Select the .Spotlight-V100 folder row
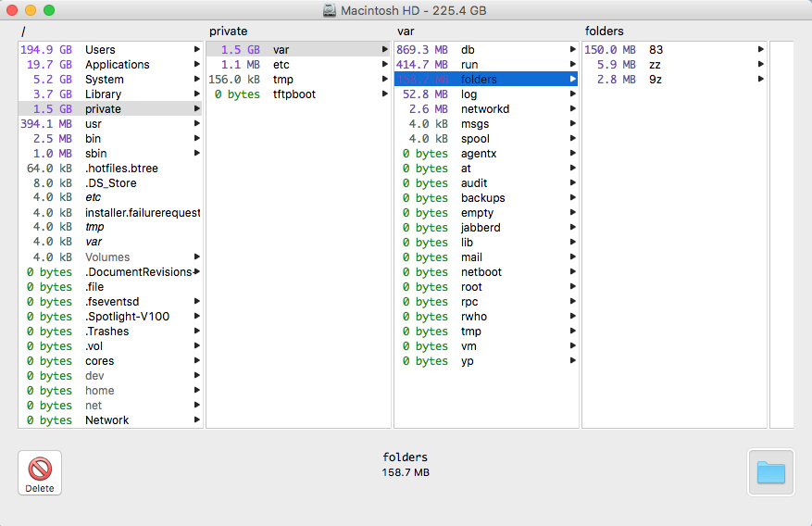The width and height of the screenshot is (812, 526). tap(110, 317)
